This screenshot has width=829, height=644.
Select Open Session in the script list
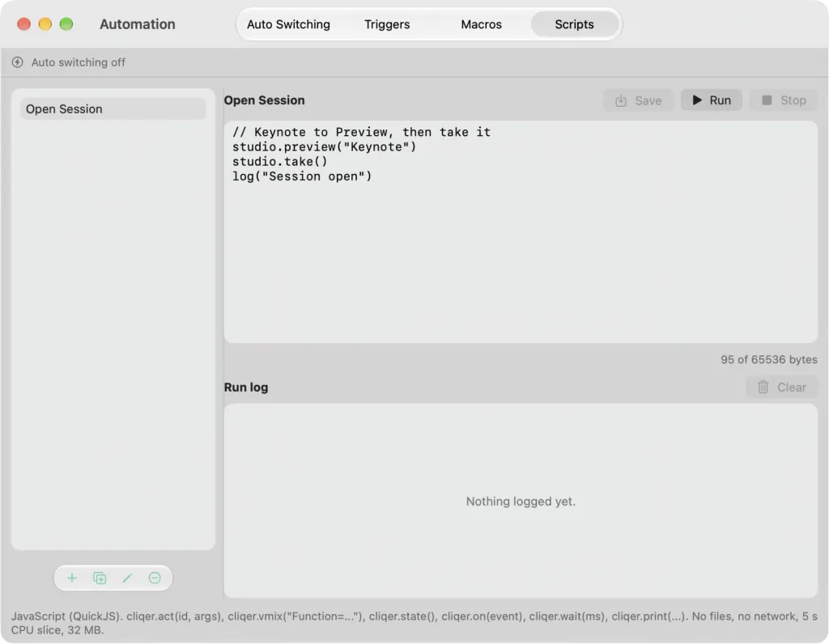(x=113, y=109)
